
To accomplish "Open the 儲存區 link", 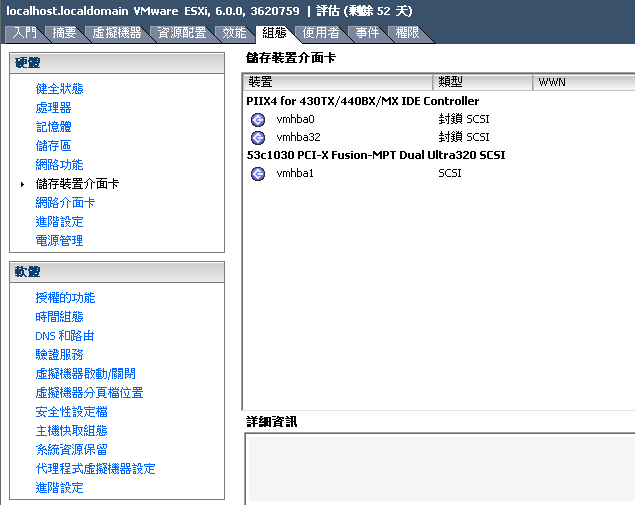I will point(53,145).
